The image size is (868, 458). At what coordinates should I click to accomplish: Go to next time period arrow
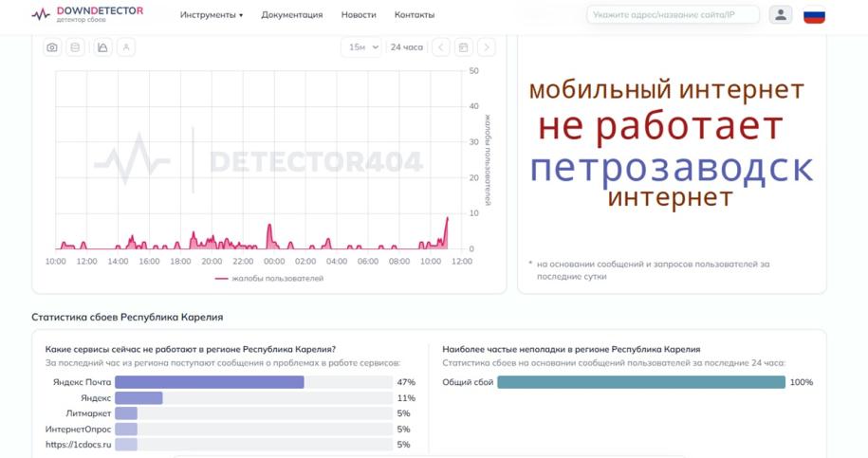click(x=487, y=47)
